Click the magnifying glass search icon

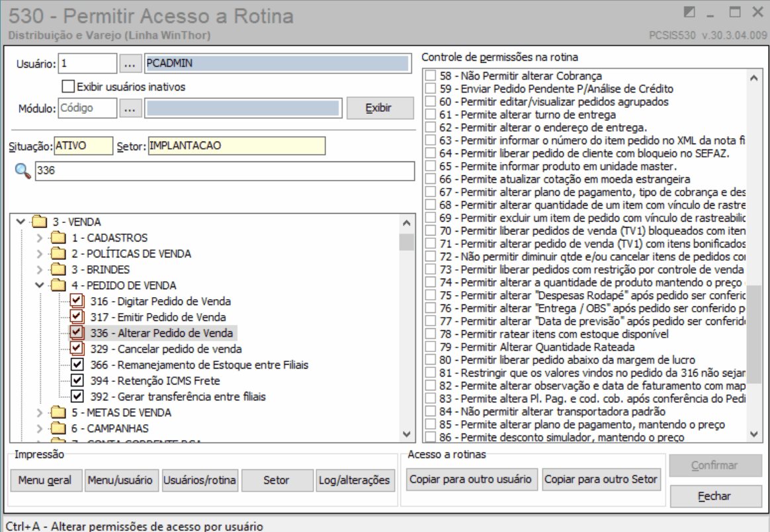(x=22, y=171)
